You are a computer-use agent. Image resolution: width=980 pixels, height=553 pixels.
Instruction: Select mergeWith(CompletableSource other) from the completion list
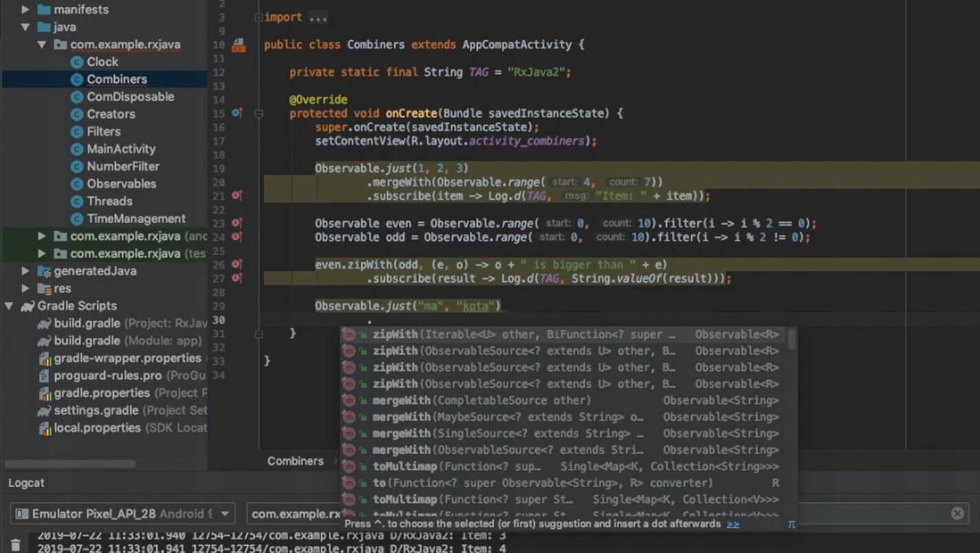[481, 400]
